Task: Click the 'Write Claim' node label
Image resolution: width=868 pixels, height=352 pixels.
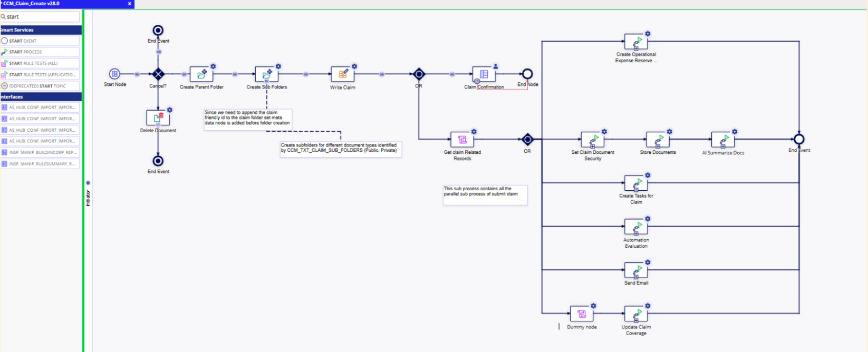Action: click(x=343, y=87)
